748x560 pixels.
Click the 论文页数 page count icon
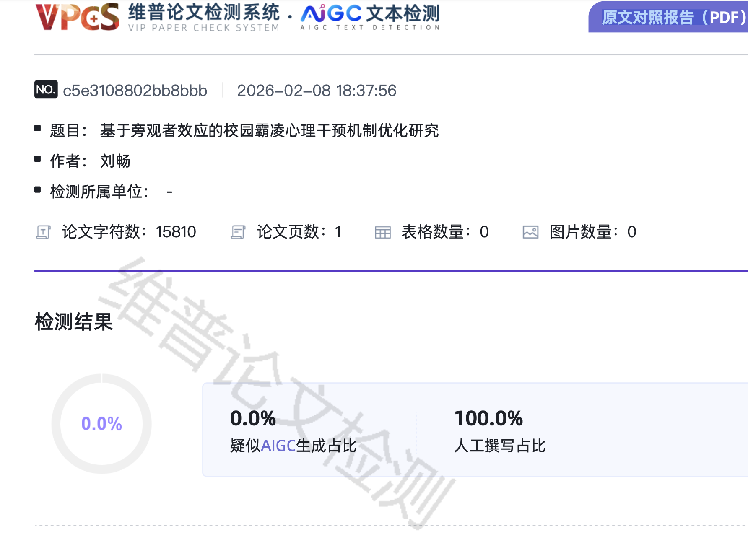coord(238,232)
